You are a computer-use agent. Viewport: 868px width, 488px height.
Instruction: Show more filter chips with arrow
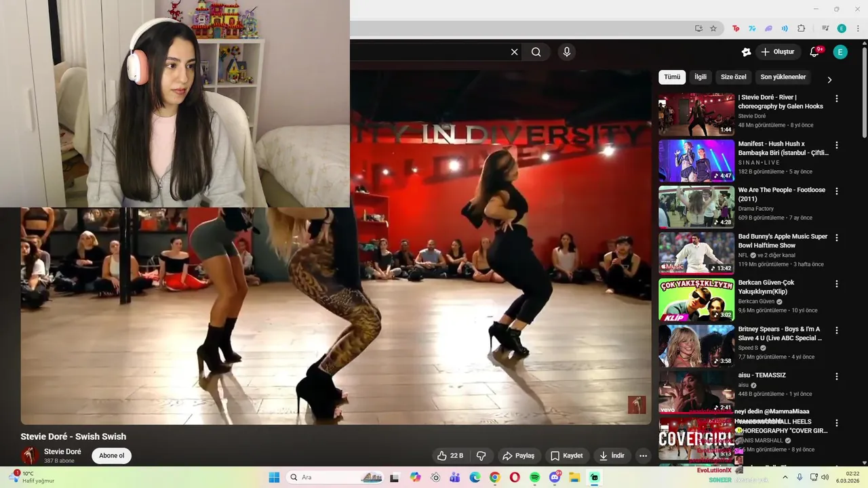[829, 80]
